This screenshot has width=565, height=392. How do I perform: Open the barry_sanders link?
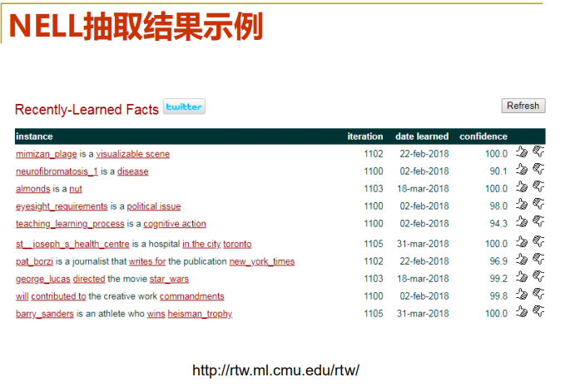tap(45, 314)
